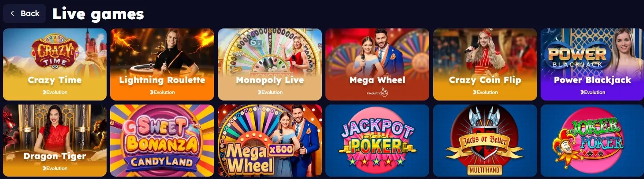Launch Jackpot Poker game
The height and width of the screenshot is (179, 644).
click(377, 141)
